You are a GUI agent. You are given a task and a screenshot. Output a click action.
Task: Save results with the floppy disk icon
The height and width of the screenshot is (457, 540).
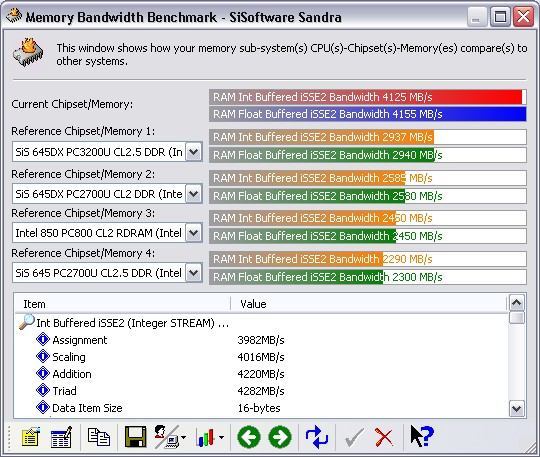pyautogui.click(x=135, y=437)
